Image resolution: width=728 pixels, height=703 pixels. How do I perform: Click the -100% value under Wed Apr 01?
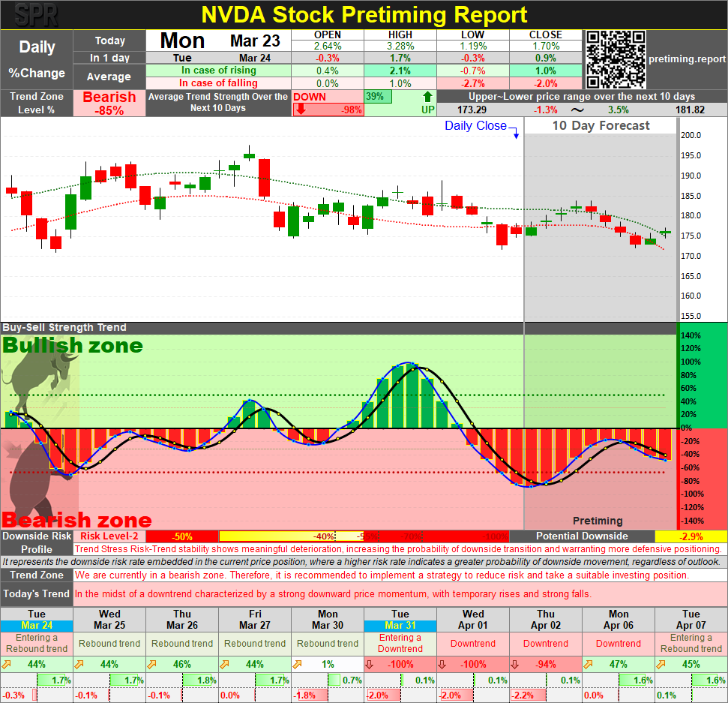tap(473, 665)
